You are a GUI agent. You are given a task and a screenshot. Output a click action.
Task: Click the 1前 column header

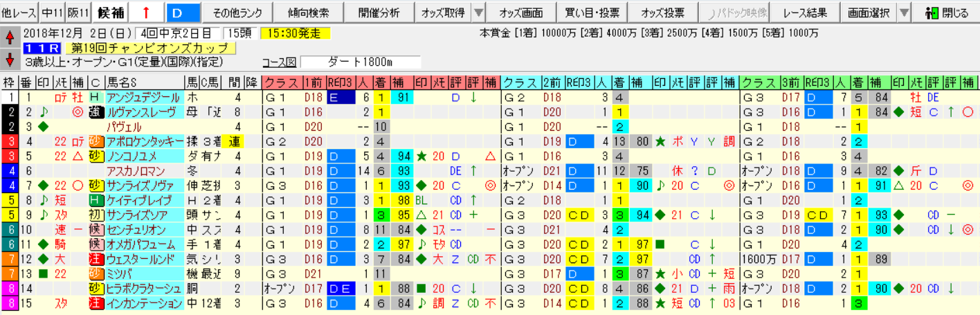coord(314,82)
